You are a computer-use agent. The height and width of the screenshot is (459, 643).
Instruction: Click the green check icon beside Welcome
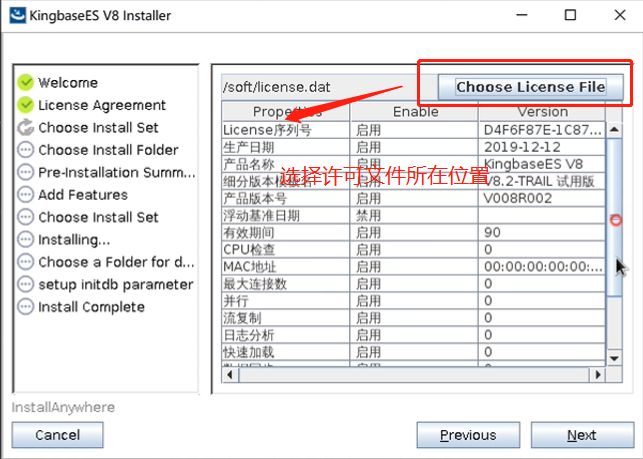(25, 82)
